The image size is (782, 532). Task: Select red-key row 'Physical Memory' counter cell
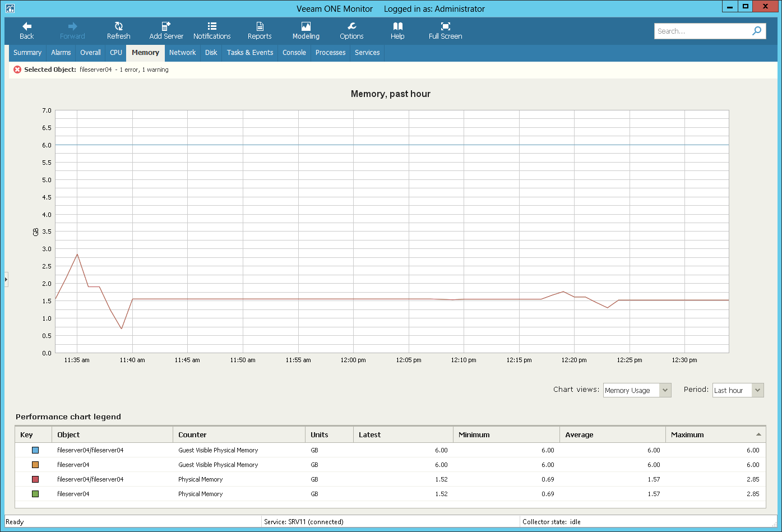(201, 479)
